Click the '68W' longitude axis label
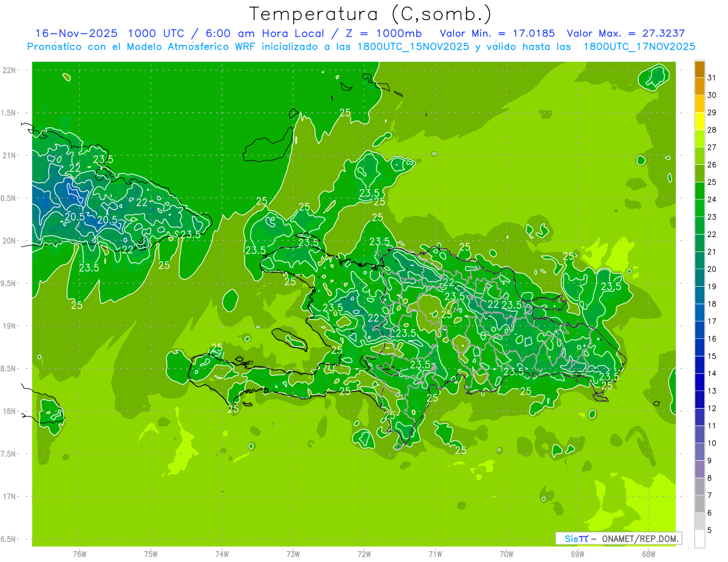728x562 pixels. 648,554
